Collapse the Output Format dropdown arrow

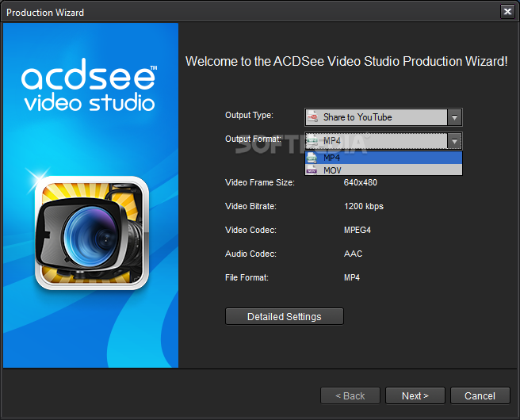(454, 141)
